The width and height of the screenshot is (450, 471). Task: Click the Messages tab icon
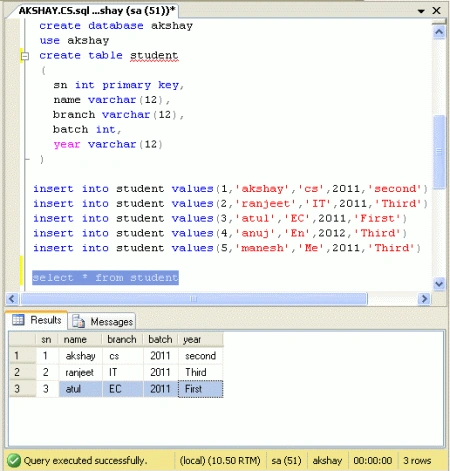coord(79,322)
